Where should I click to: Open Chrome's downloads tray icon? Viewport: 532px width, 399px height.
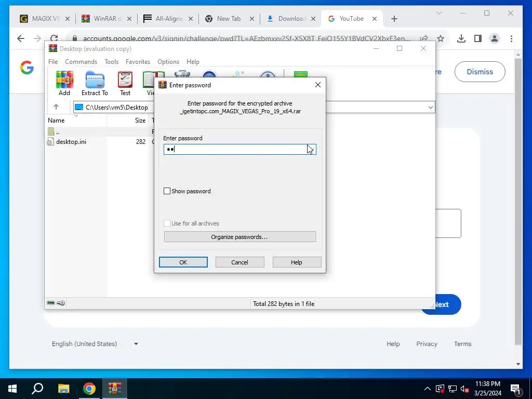[x=461, y=38]
